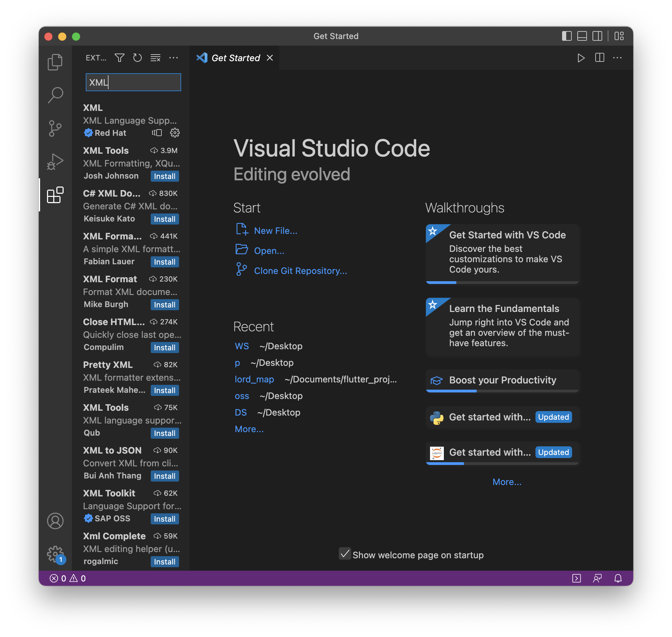Open the Source Control view
Image resolution: width=672 pixels, height=637 pixels.
click(x=55, y=128)
